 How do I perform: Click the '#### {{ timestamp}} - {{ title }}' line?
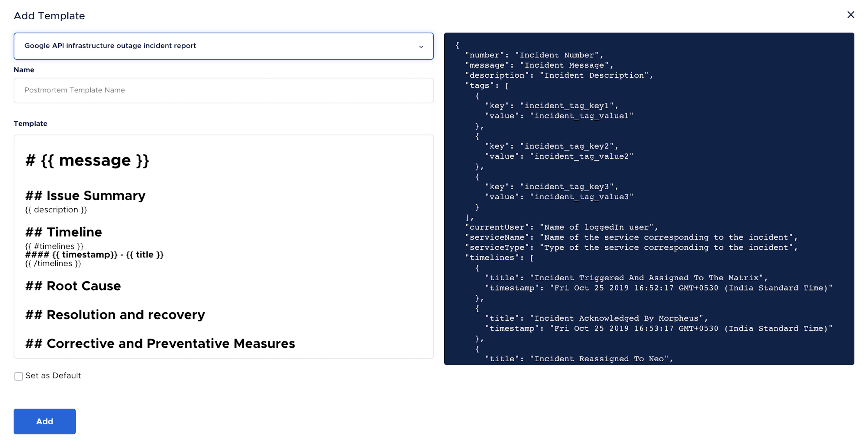[x=94, y=255]
